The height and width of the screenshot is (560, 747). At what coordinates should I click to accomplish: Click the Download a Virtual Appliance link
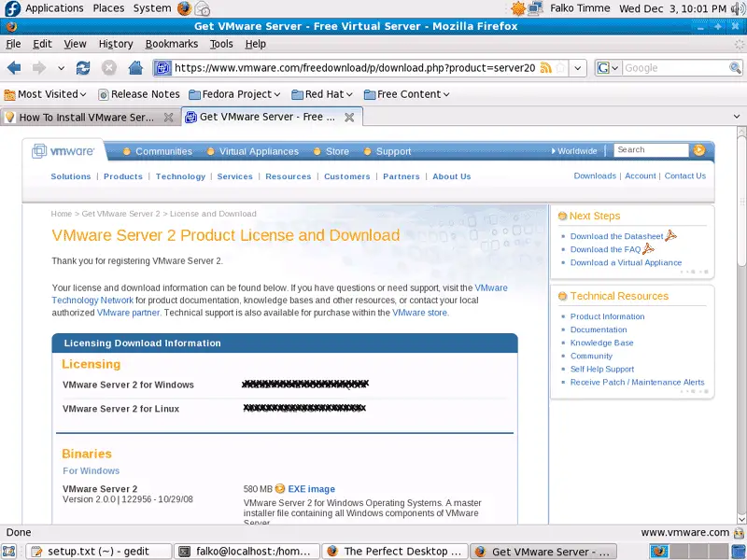(x=626, y=262)
